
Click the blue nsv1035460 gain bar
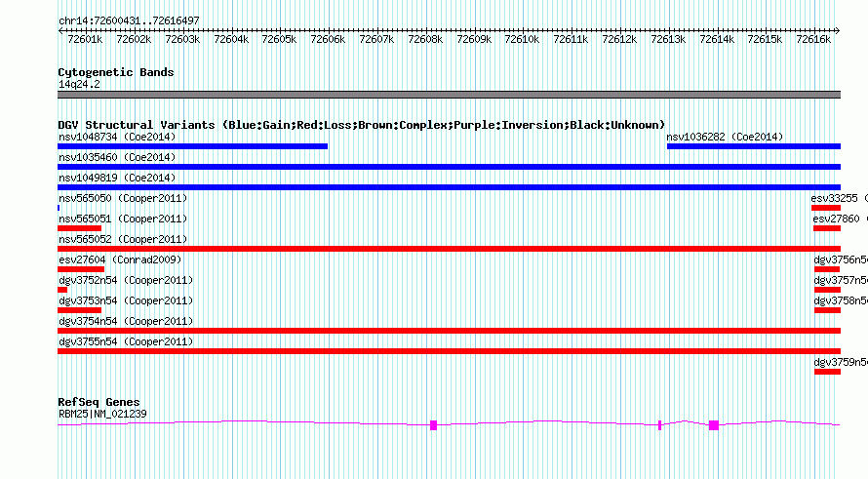[x=449, y=167]
